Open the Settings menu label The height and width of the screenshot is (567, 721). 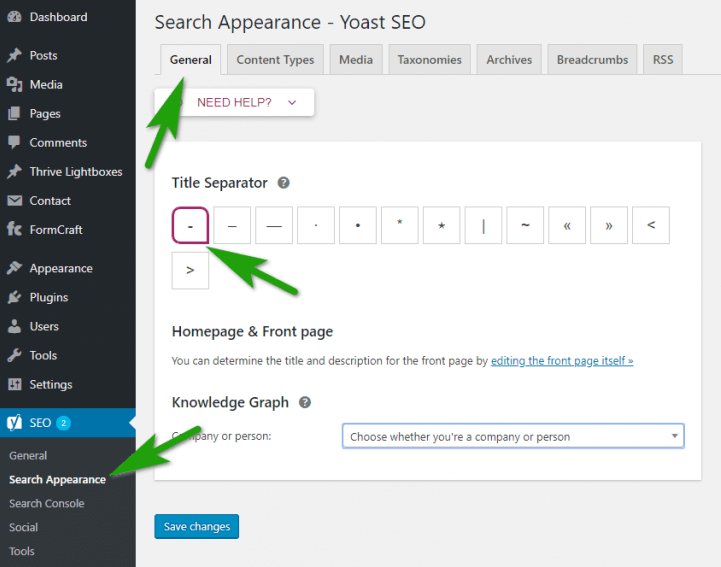point(51,385)
